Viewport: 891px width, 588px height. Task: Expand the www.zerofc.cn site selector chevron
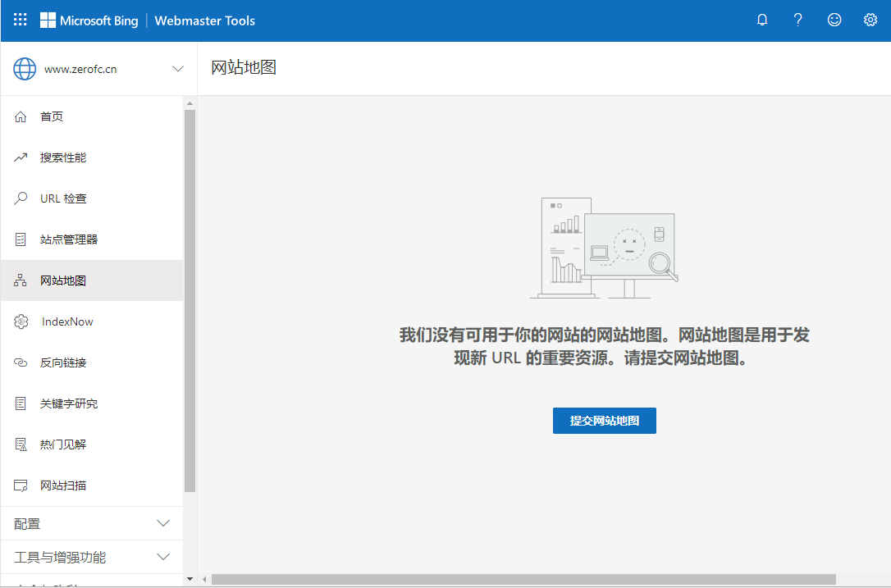click(x=178, y=69)
